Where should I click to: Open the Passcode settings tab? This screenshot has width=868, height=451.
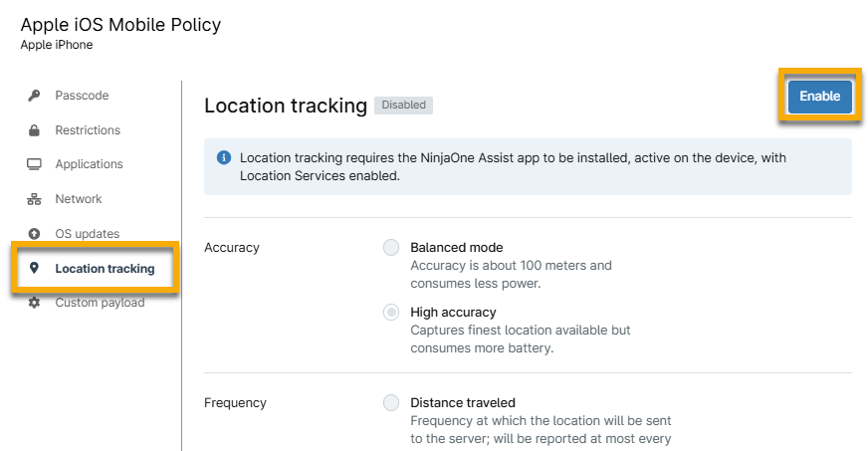point(82,96)
